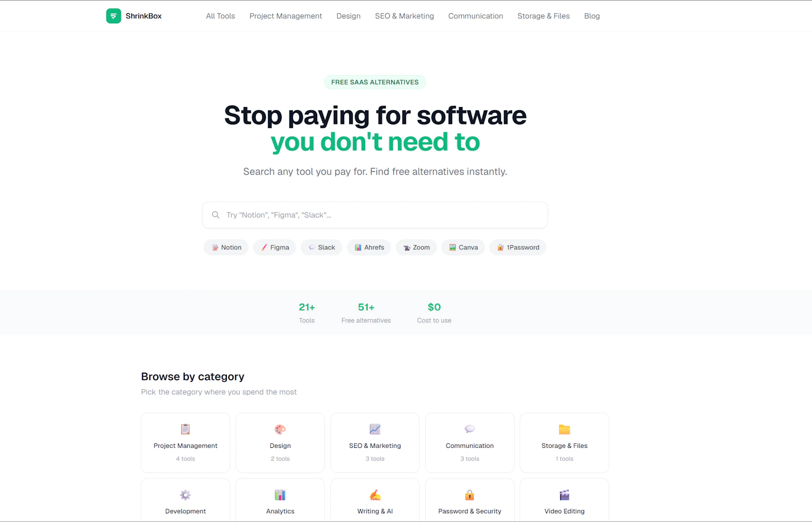This screenshot has height=522, width=812.
Task: Click the Notion chip icon
Action: click(215, 247)
